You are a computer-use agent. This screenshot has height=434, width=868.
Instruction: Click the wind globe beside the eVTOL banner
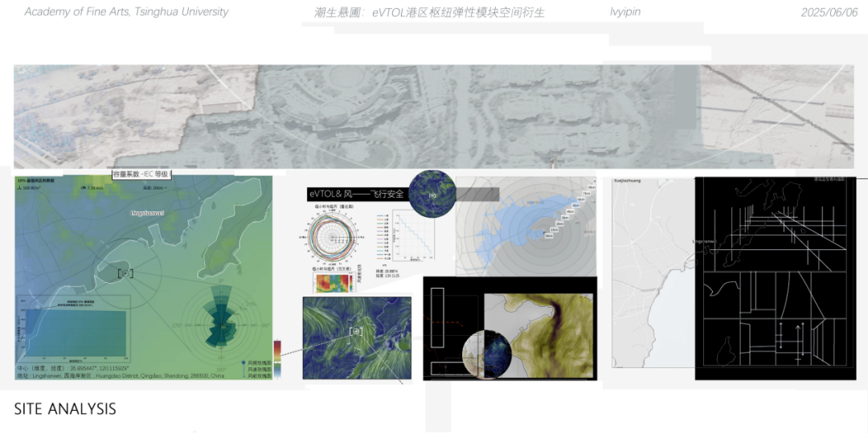point(432,194)
